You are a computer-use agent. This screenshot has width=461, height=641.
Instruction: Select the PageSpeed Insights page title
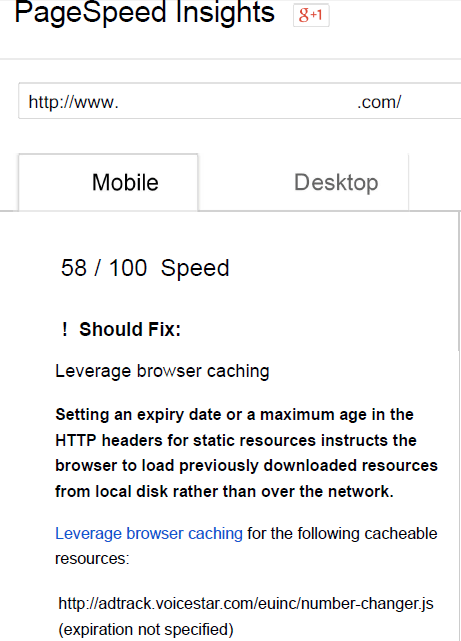pos(145,11)
